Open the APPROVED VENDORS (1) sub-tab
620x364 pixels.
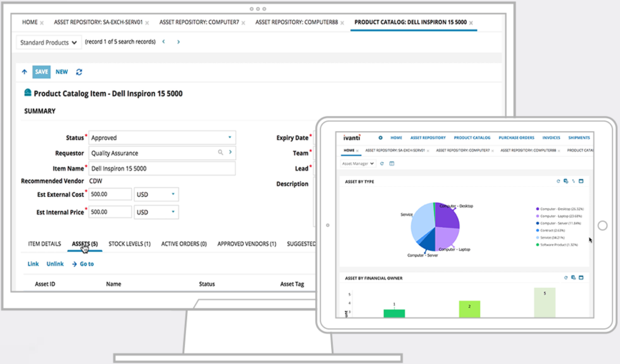pyautogui.click(x=247, y=244)
